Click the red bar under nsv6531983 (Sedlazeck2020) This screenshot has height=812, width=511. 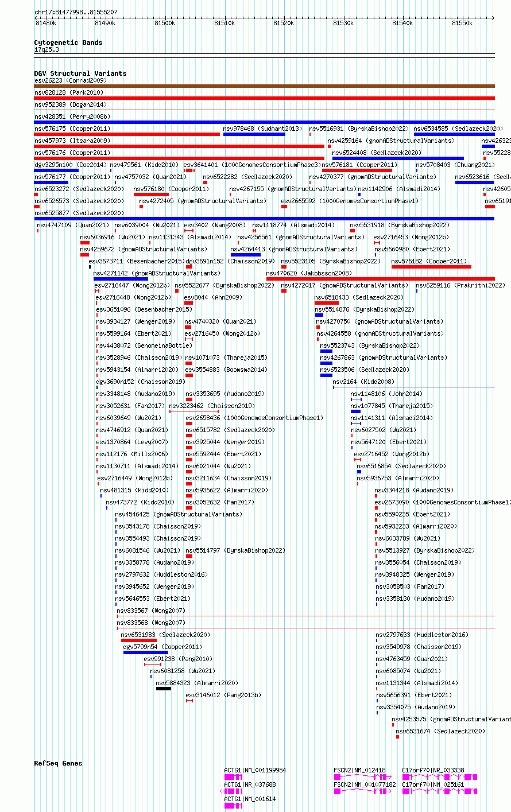point(139,640)
